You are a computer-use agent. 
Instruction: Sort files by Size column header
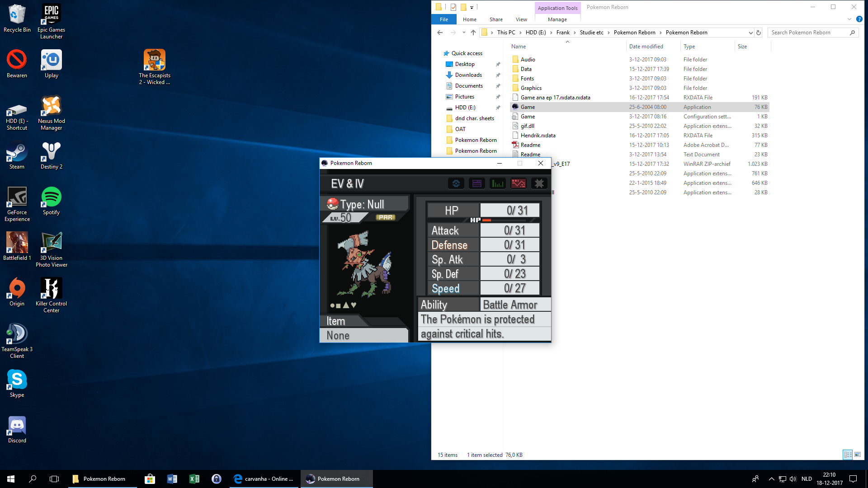tap(752, 47)
